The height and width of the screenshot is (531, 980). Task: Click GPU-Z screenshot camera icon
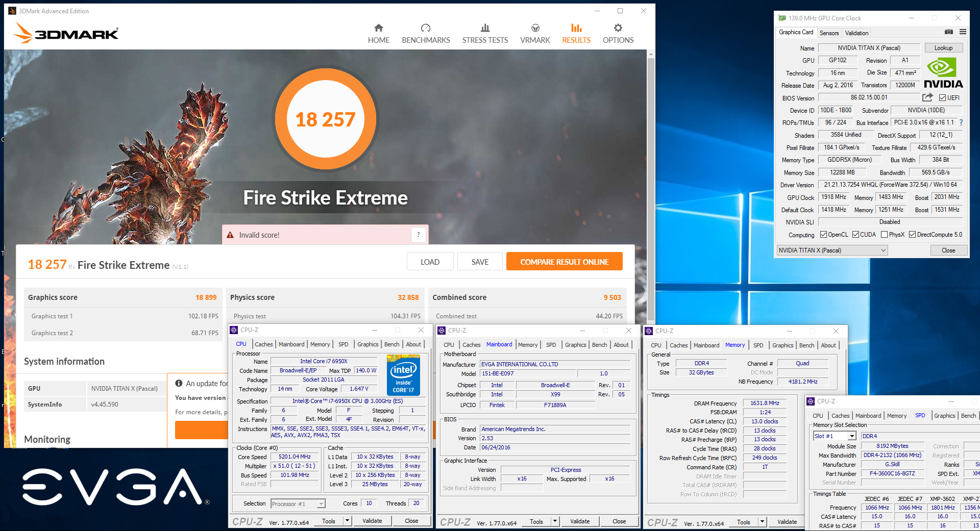(x=948, y=32)
